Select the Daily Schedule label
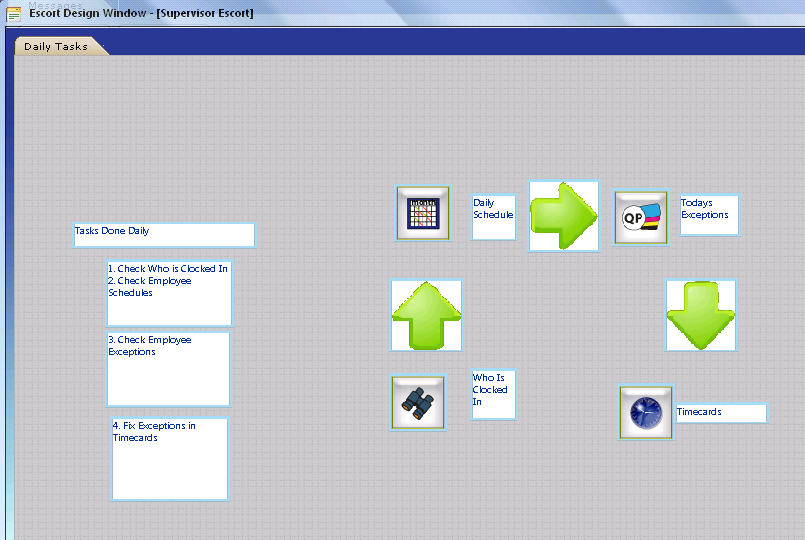Viewport: 805px width, 540px height. pyautogui.click(x=493, y=217)
